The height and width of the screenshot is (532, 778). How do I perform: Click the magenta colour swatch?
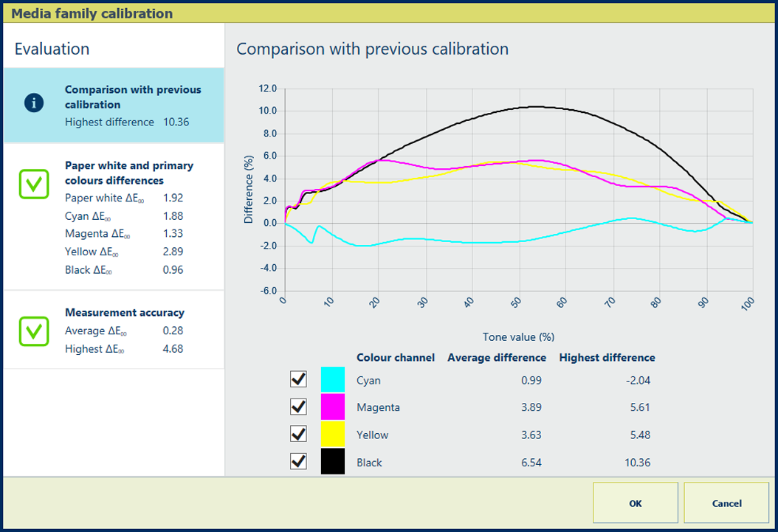(333, 407)
